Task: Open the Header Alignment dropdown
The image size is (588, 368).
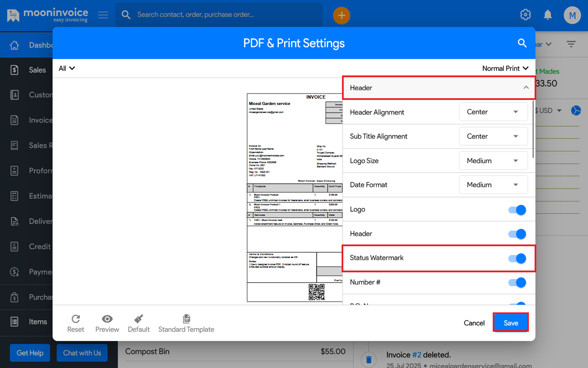Action: coord(493,112)
